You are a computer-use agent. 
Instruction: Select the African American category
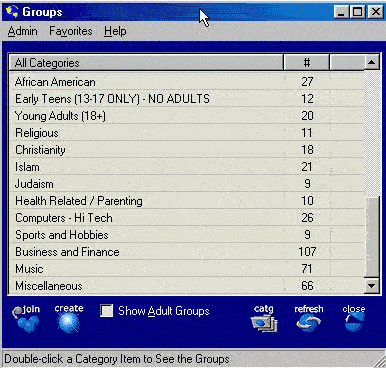click(x=187, y=82)
